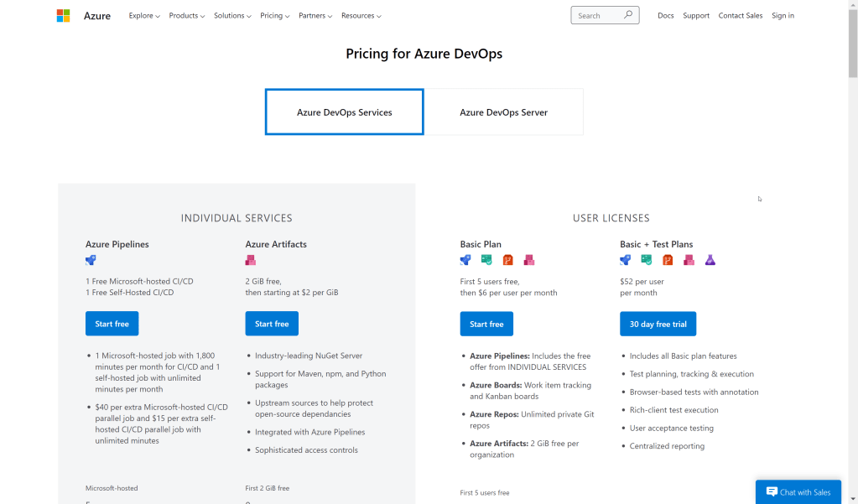Open the Products dropdown menu
This screenshot has width=858, height=504.
pos(187,16)
